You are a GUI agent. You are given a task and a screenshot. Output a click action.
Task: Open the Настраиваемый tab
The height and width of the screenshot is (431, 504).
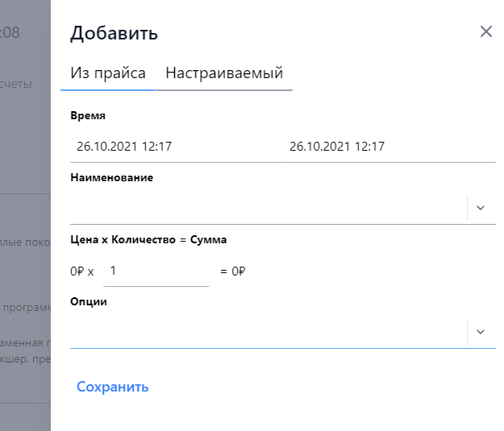tap(224, 73)
